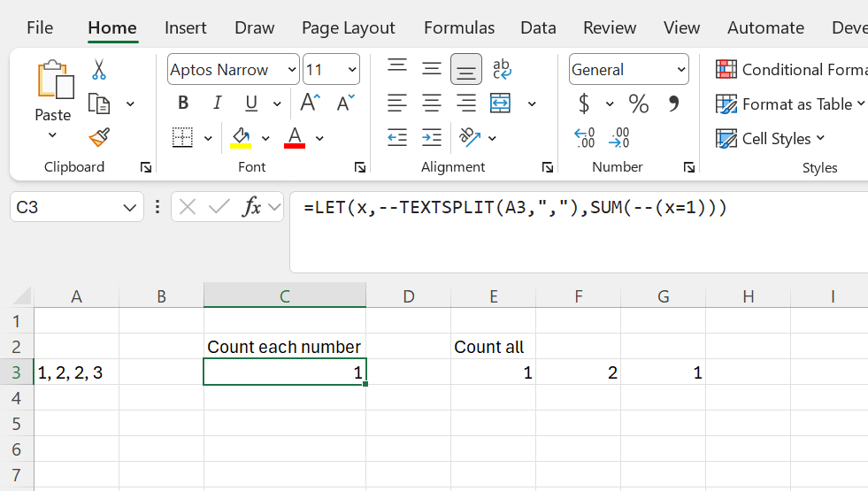868x491 pixels.
Task: Activate the Format Painter brush
Action: tap(99, 137)
